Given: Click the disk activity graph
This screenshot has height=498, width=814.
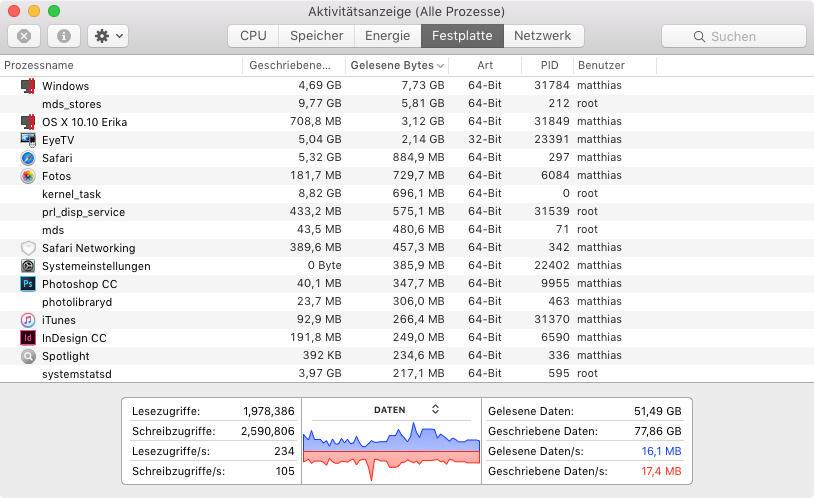Looking at the screenshot, I should click(391, 451).
